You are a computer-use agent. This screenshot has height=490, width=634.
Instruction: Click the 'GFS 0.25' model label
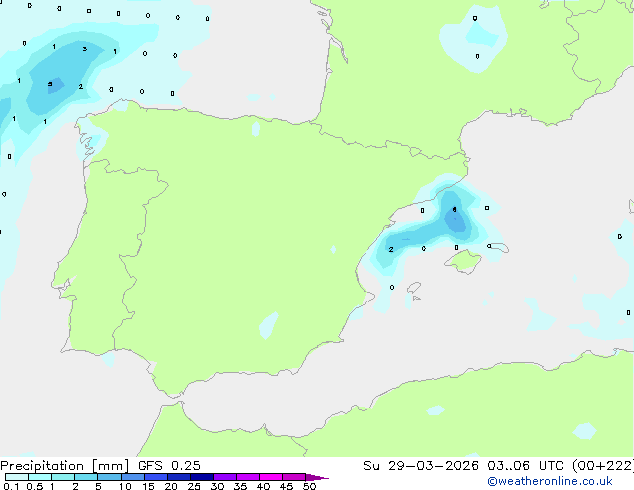tap(169, 466)
